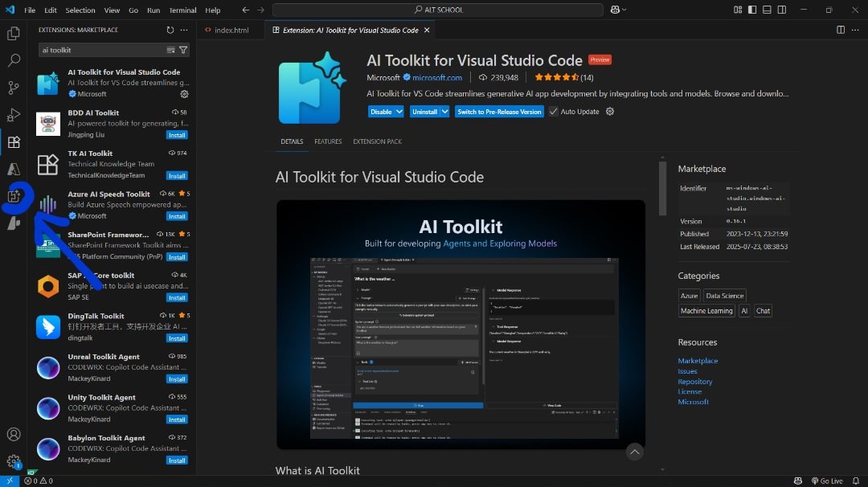Screen dimensions: 868x487
Task: Open the Help menu
Action: pos(212,10)
